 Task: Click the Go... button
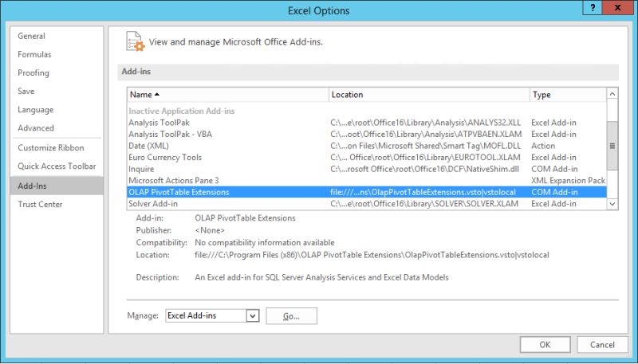(x=291, y=316)
